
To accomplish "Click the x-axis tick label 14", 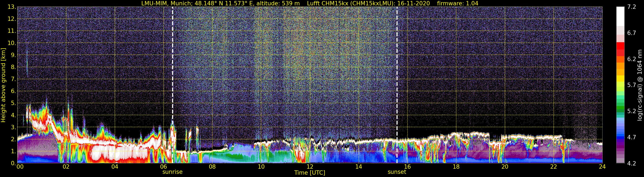I will click(358, 167).
